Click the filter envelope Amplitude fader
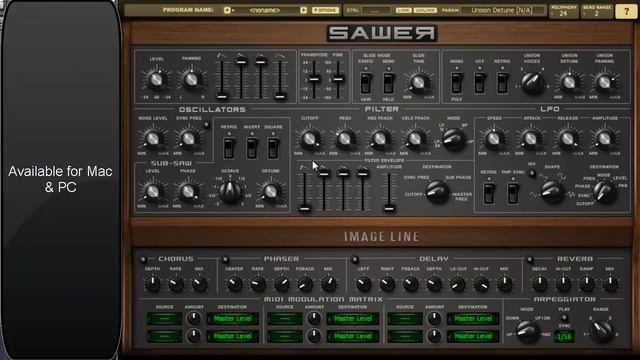This screenshot has height=360, width=640. 389,209
